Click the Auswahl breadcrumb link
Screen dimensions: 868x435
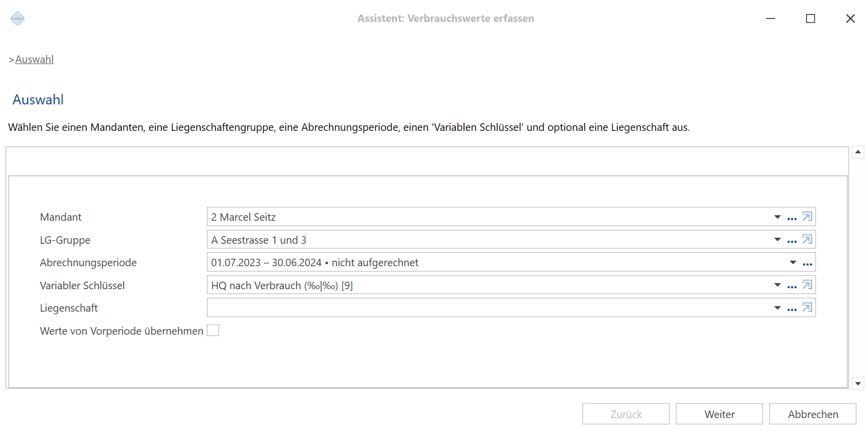[x=34, y=59]
